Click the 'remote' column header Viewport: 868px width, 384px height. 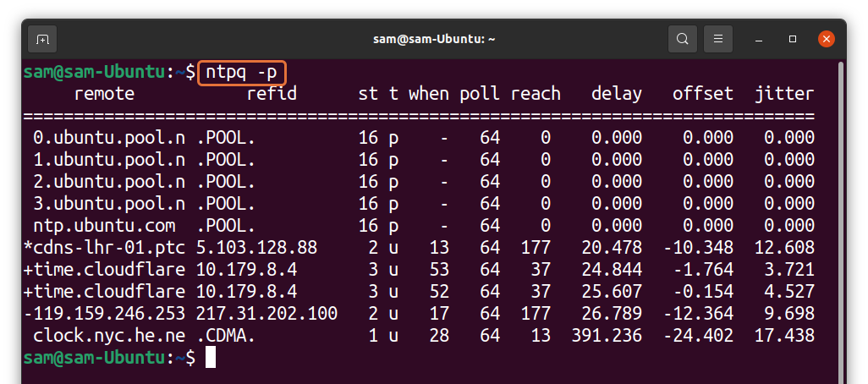[x=104, y=94]
